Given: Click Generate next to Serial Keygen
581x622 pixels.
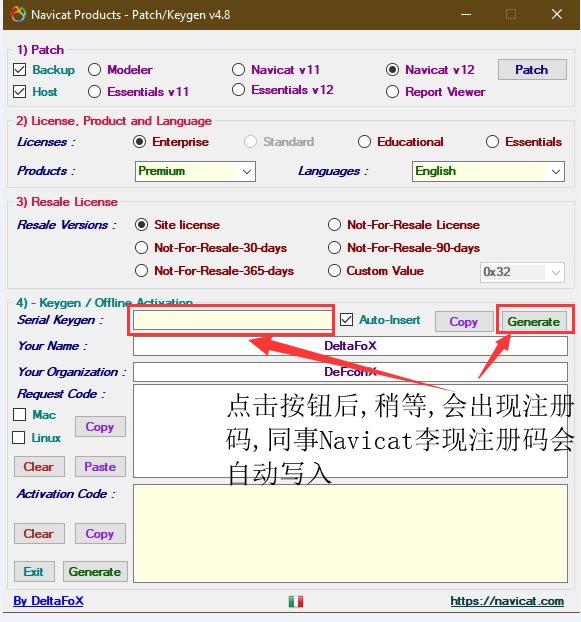Looking at the screenshot, I should 534,321.
